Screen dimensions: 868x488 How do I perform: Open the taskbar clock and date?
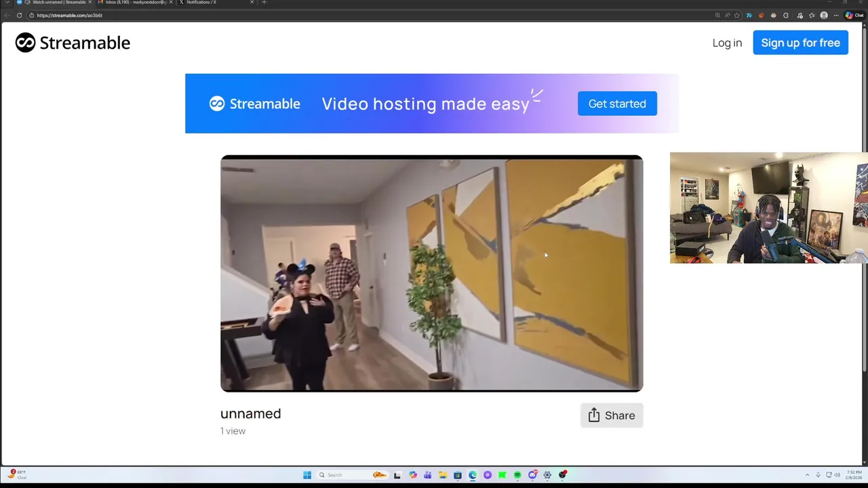853,475
